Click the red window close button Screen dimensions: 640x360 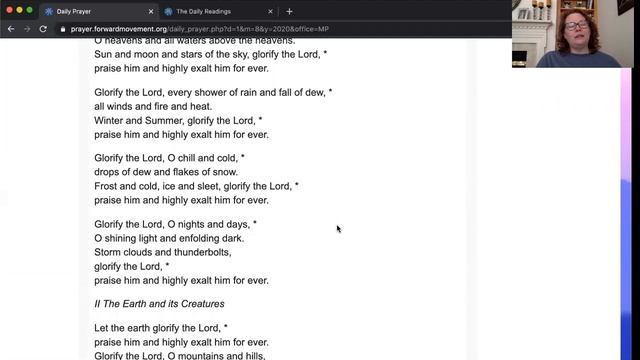pyautogui.click(x=9, y=10)
